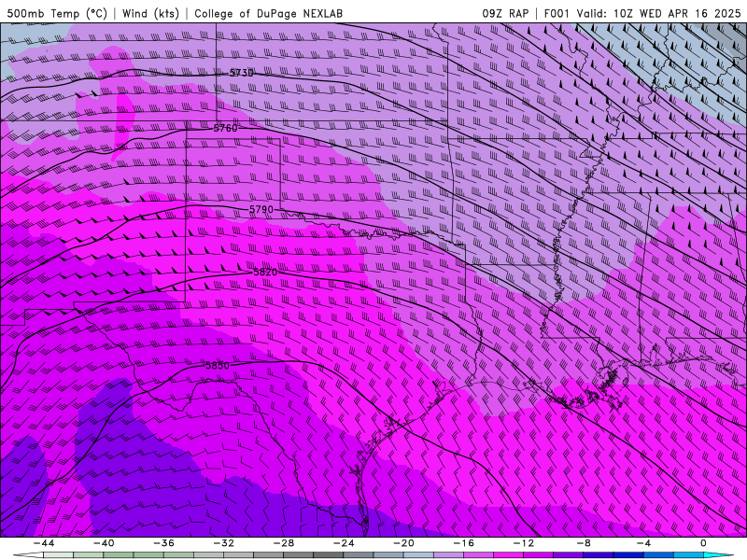Click the -44 color scale label

[x=44, y=543]
